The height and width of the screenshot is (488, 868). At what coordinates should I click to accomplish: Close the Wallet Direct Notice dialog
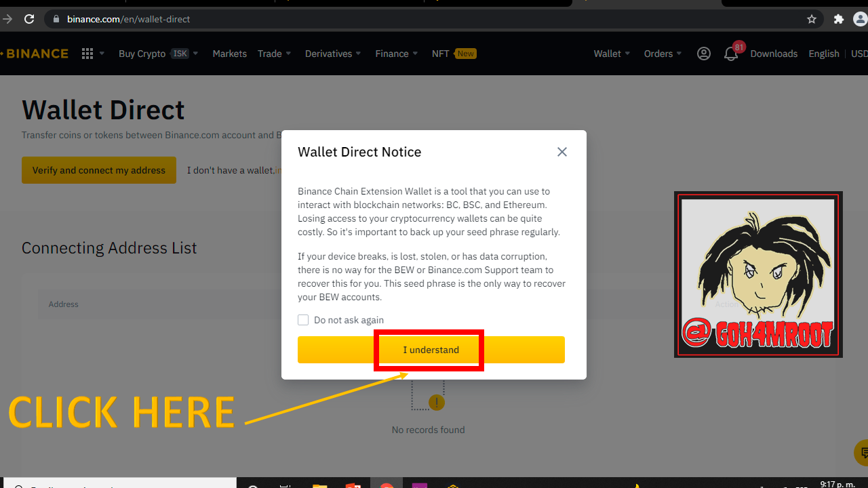click(562, 152)
